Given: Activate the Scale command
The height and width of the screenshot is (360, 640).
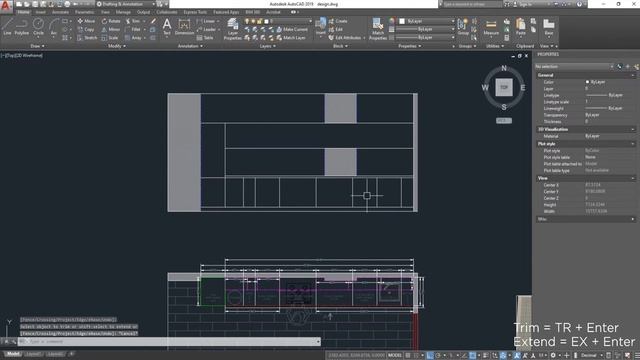Looking at the screenshot, I should click(110, 38).
